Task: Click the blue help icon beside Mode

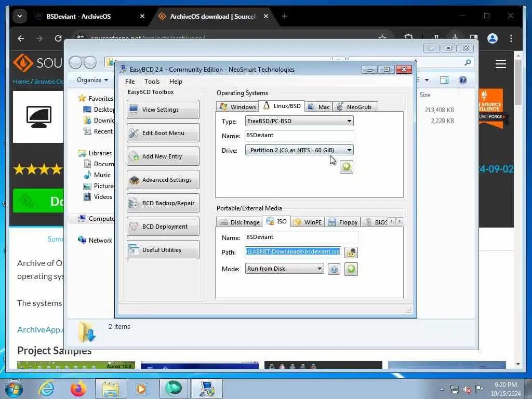Action: pyautogui.click(x=334, y=270)
